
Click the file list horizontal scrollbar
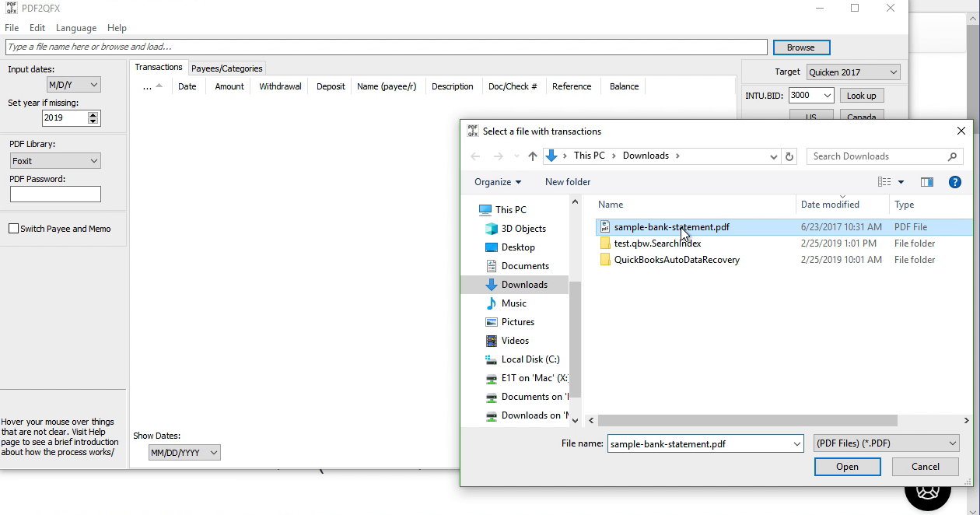[747, 420]
